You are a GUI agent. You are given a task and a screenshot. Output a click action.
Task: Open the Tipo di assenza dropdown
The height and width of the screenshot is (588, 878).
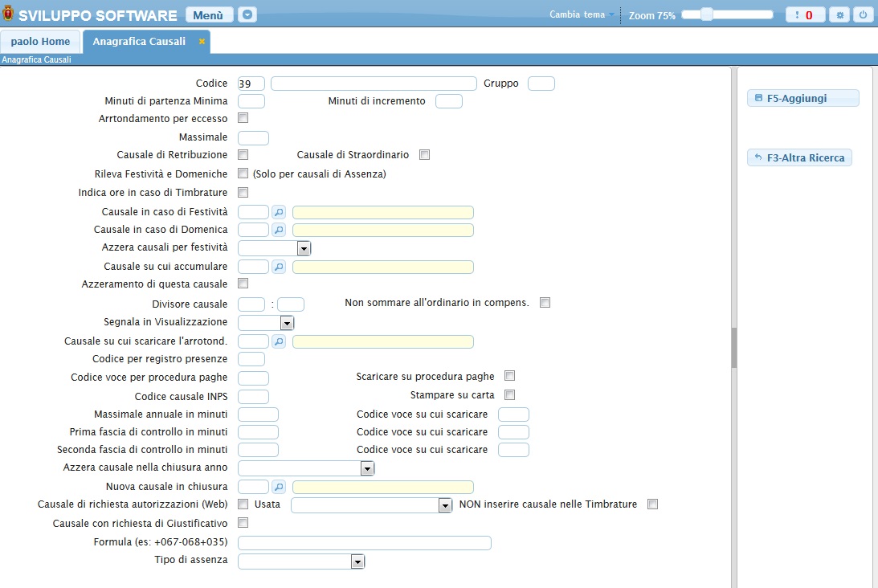[358, 561]
